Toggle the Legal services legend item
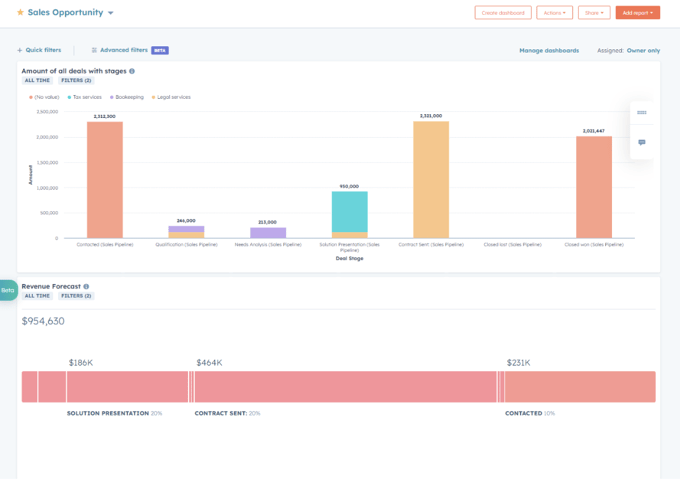This screenshot has width=680, height=494. point(171,97)
